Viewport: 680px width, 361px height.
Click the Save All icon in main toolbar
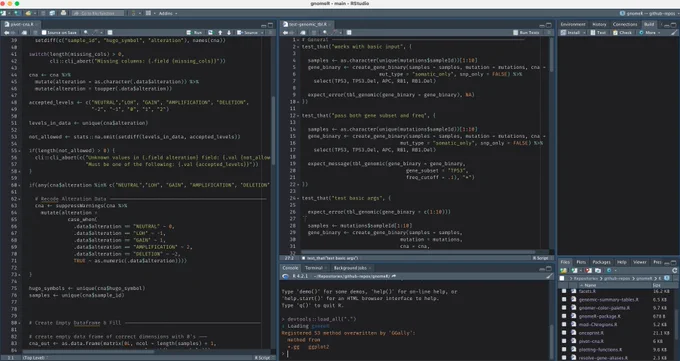[x=52, y=13]
